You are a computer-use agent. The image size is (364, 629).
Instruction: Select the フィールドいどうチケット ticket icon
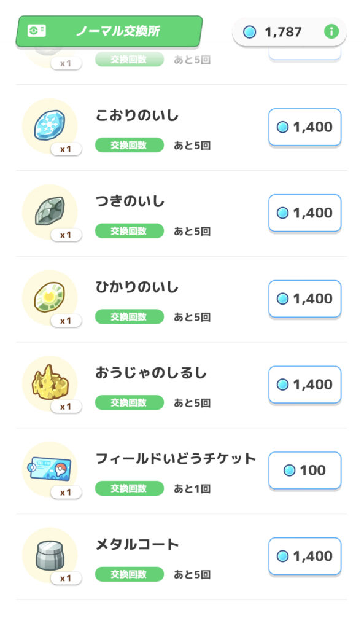tap(50, 469)
